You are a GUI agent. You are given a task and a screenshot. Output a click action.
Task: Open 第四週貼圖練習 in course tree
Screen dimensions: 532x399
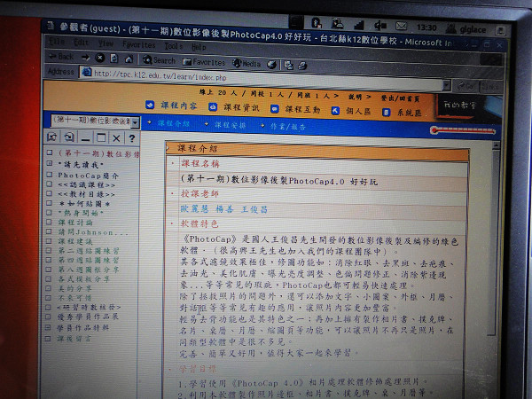[x=89, y=260]
